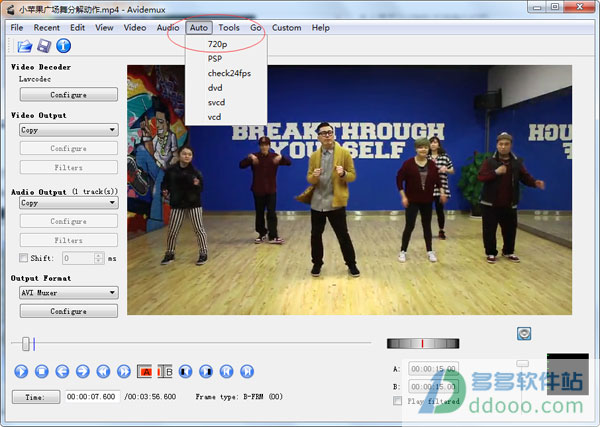Click Output Format Configure button
The image size is (600, 427).
69,311
